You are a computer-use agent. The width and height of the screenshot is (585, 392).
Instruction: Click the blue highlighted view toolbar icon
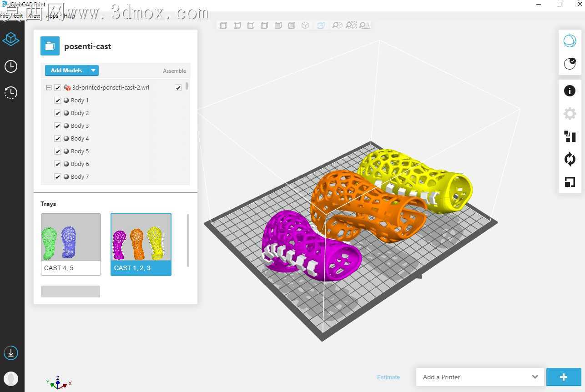tap(321, 25)
